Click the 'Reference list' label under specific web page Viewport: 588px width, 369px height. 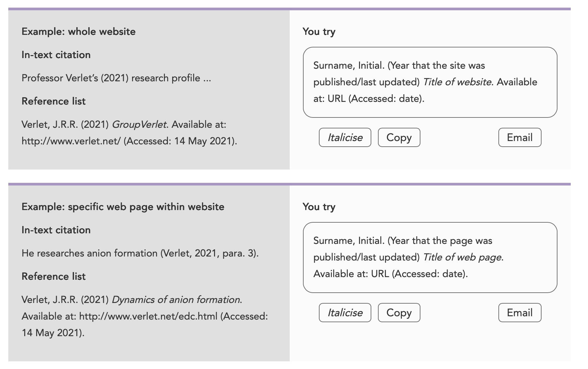click(x=53, y=276)
